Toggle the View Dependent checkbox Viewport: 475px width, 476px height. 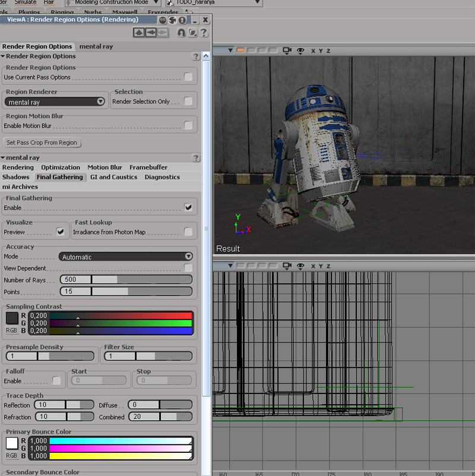188,268
